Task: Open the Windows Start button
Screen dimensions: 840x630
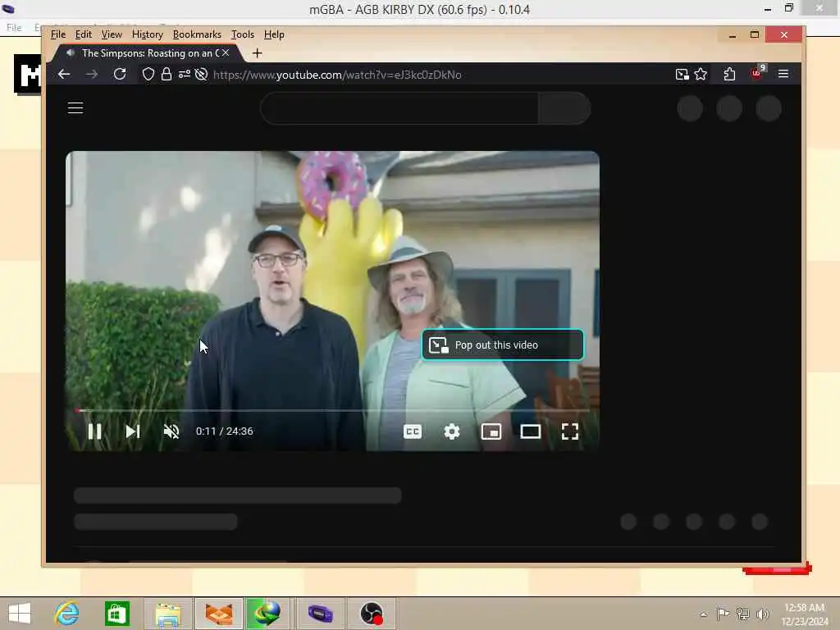Action: pyautogui.click(x=20, y=614)
